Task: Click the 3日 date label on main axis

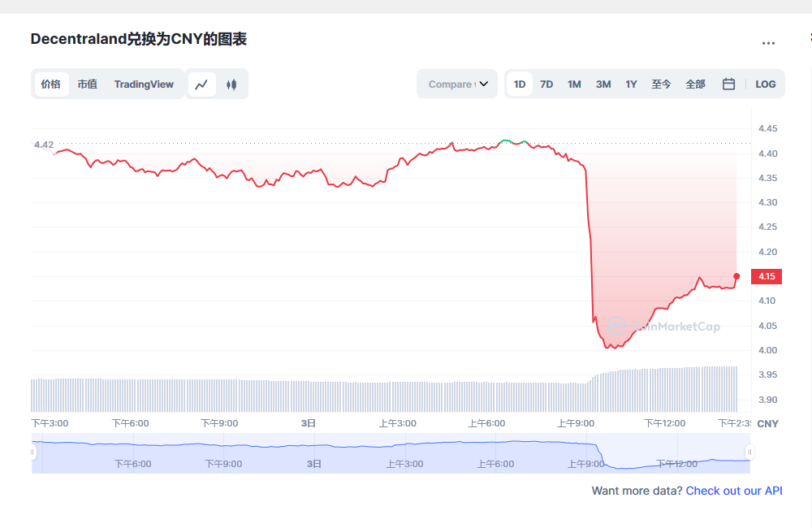Action: pos(308,423)
